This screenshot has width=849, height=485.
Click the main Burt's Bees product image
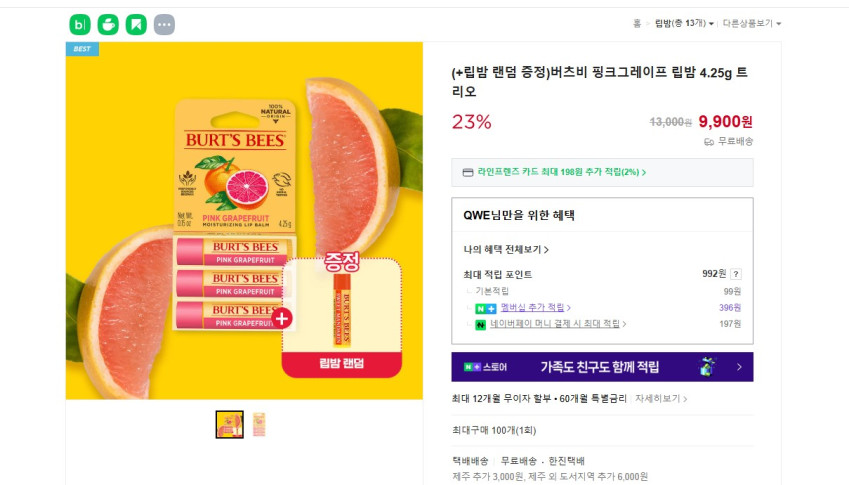[244, 220]
